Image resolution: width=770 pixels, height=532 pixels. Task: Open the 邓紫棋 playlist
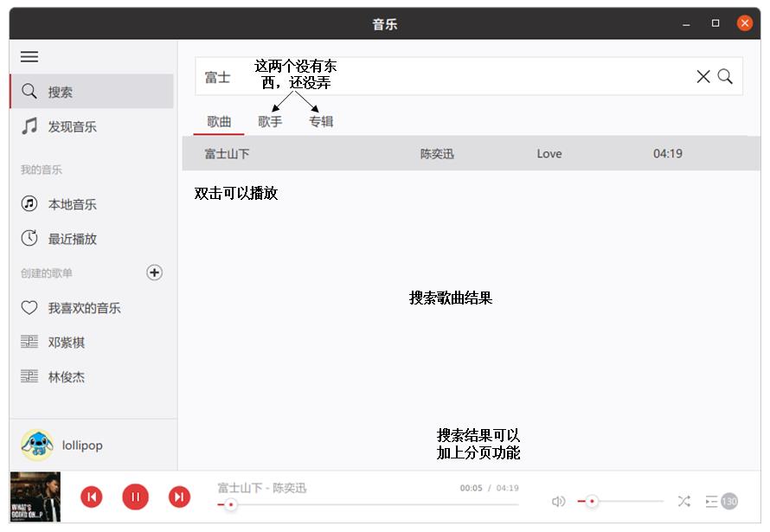[x=66, y=343]
